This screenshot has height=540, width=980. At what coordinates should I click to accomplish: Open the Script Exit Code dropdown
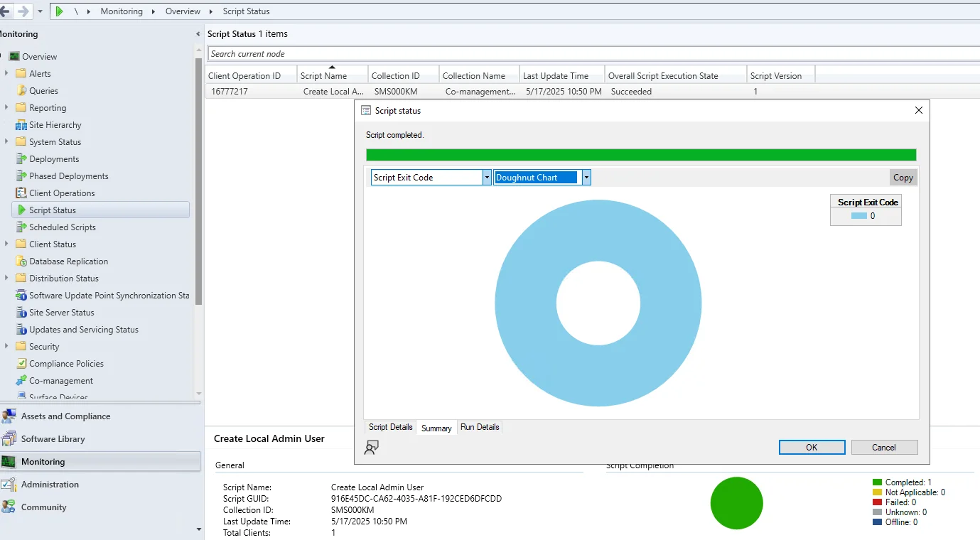[487, 178]
